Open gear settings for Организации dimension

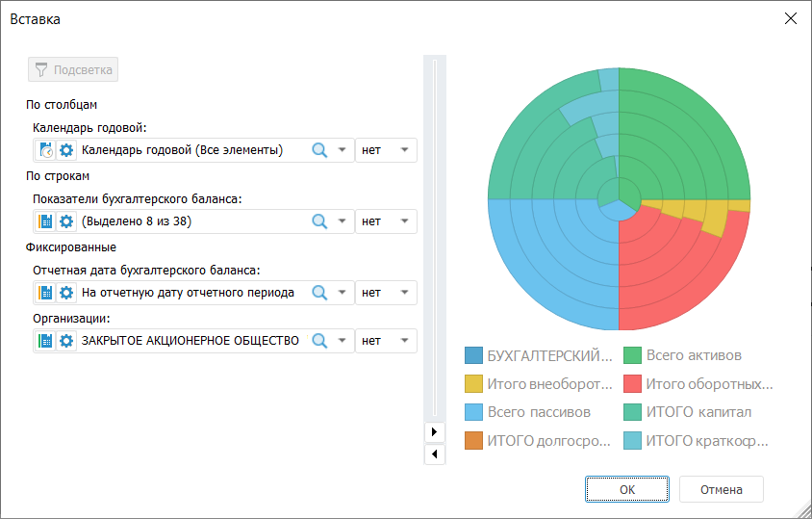click(x=66, y=341)
